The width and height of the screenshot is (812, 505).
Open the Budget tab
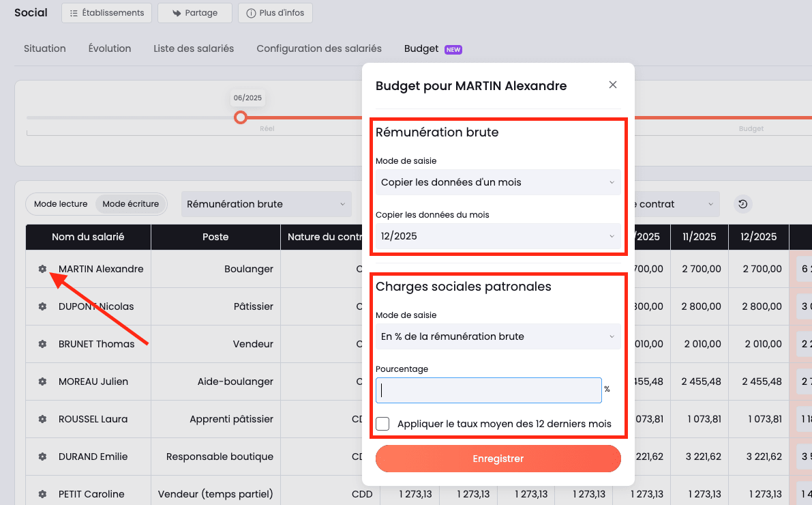(421, 48)
